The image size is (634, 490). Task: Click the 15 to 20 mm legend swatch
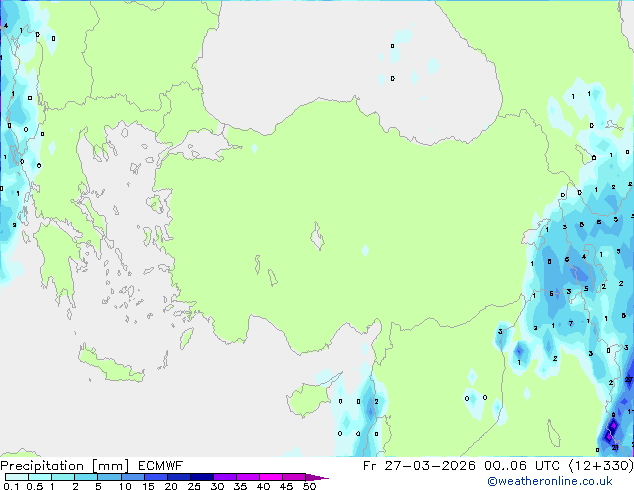point(155,477)
